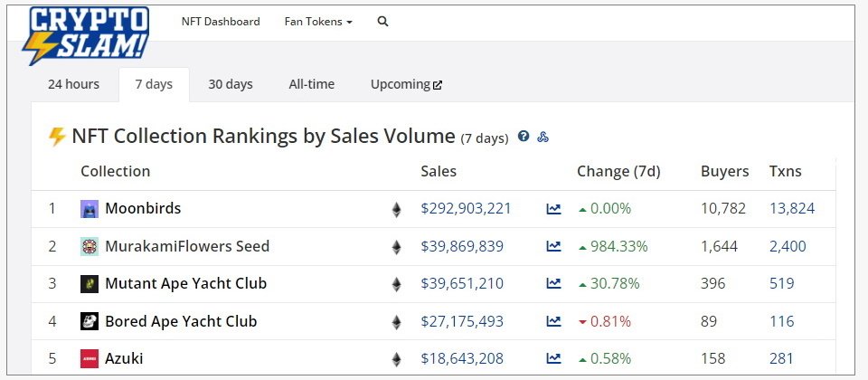Click Moonbirds sales amount $292,903,221
The image size is (868, 380).
click(466, 209)
